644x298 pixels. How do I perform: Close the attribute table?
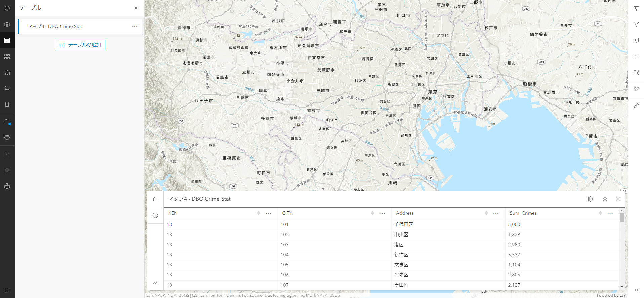pyautogui.click(x=618, y=199)
